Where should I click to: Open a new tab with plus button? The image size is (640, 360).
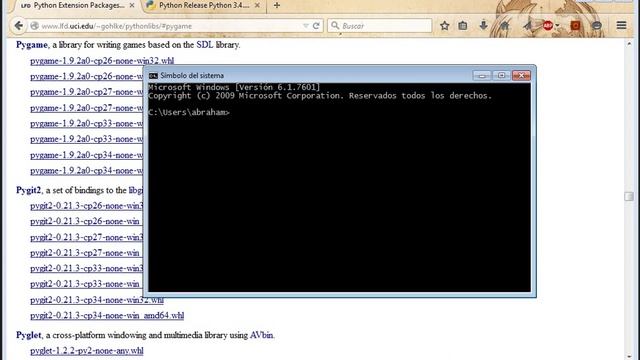click(277, 5)
